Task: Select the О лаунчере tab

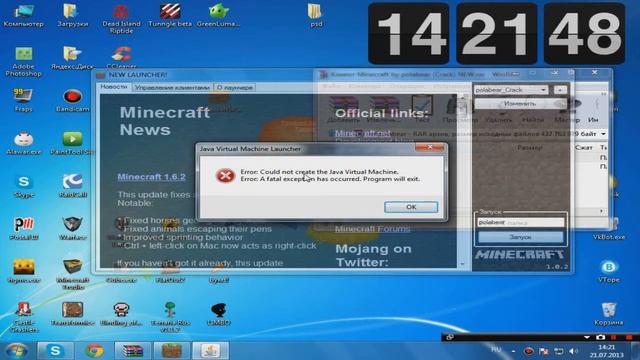Action: 235,87
